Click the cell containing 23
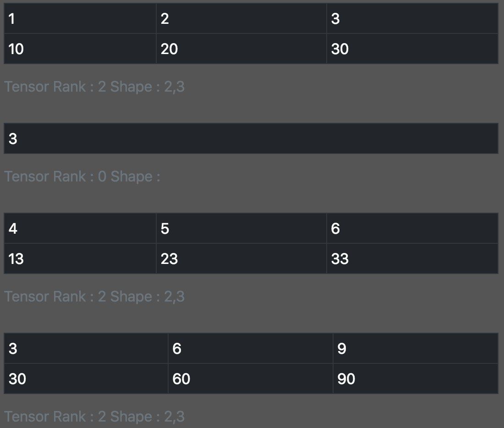This screenshot has height=428, width=504. coord(241,258)
